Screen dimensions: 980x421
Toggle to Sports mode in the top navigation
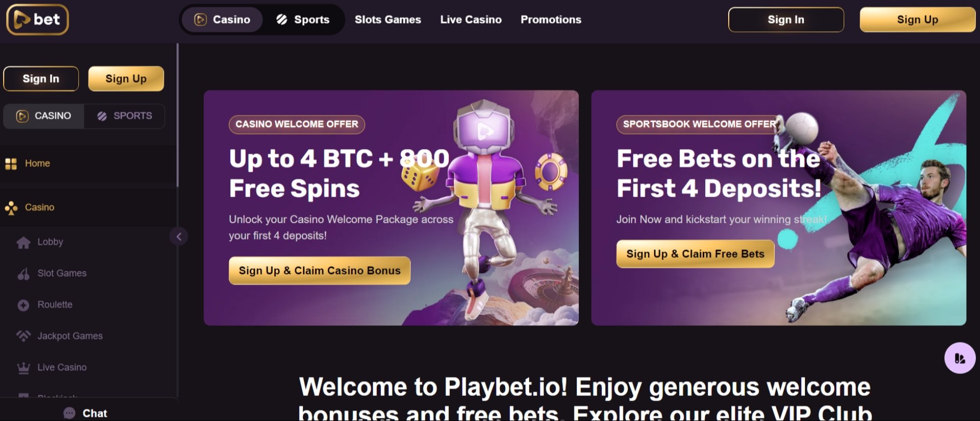(304, 19)
